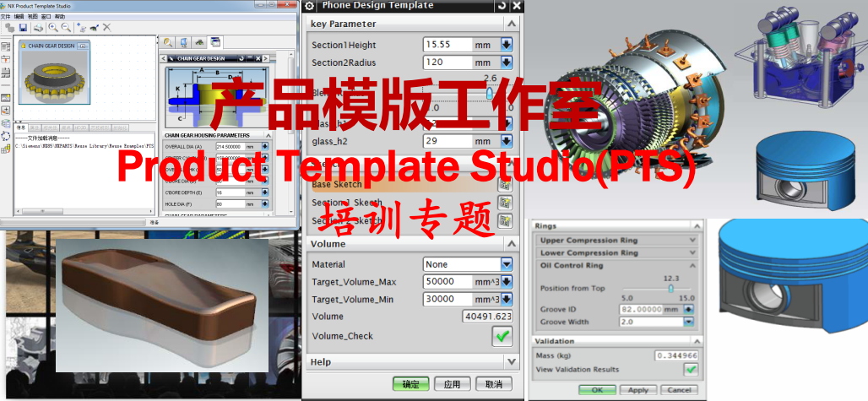Viewport: 868px width, 401px height.
Task: Collapse the key Parameter section
Action: click(x=512, y=24)
